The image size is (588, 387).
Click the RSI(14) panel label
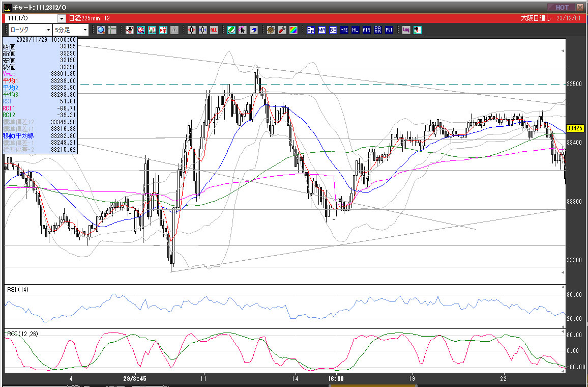(x=18, y=289)
